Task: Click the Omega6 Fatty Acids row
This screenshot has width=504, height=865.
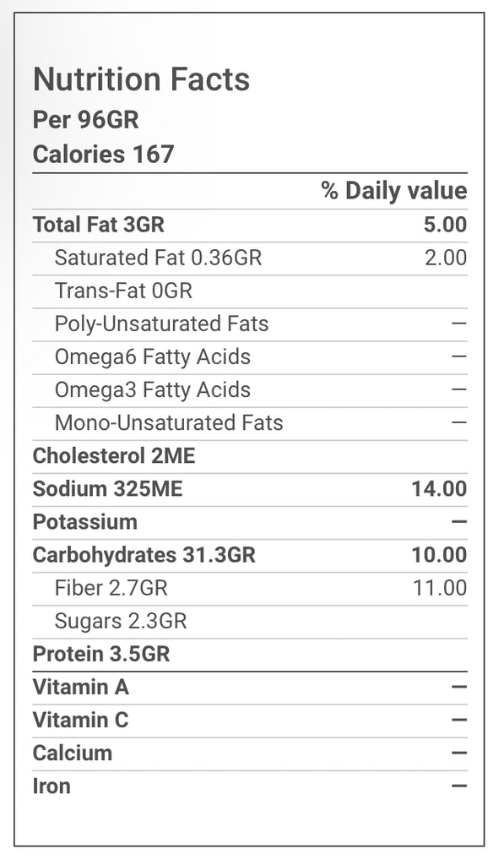Action: (x=250, y=357)
